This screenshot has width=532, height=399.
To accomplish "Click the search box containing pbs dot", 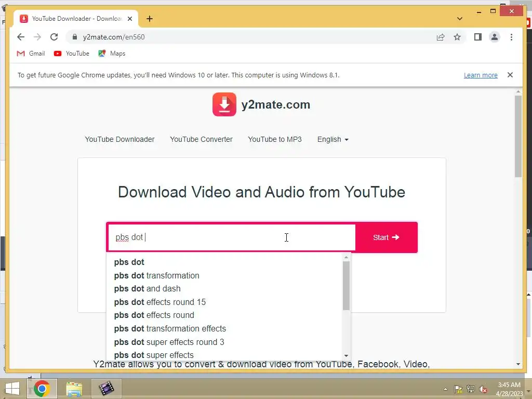I will (x=231, y=237).
